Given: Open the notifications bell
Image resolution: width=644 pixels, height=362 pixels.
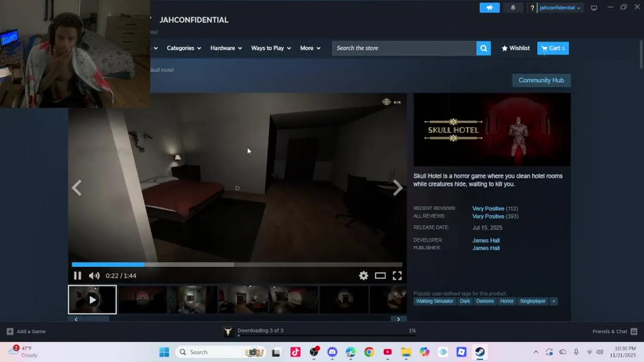Looking at the screenshot, I should pos(513,8).
